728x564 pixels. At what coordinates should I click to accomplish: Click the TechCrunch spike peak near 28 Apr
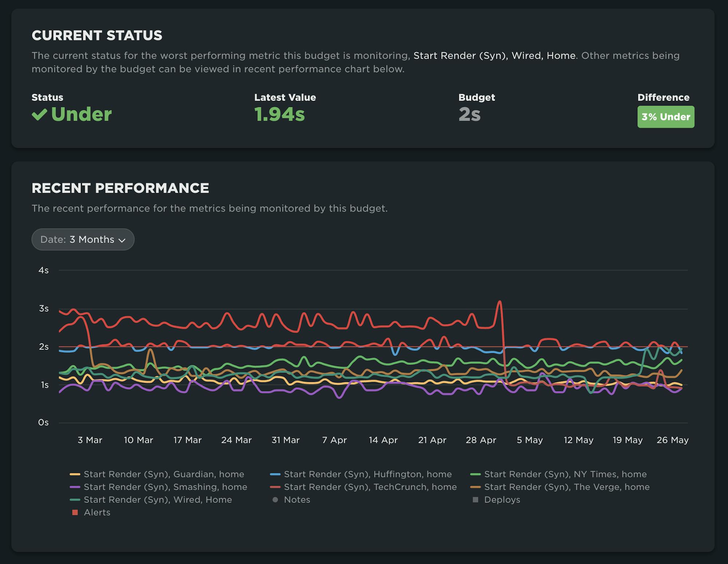coord(500,301)
